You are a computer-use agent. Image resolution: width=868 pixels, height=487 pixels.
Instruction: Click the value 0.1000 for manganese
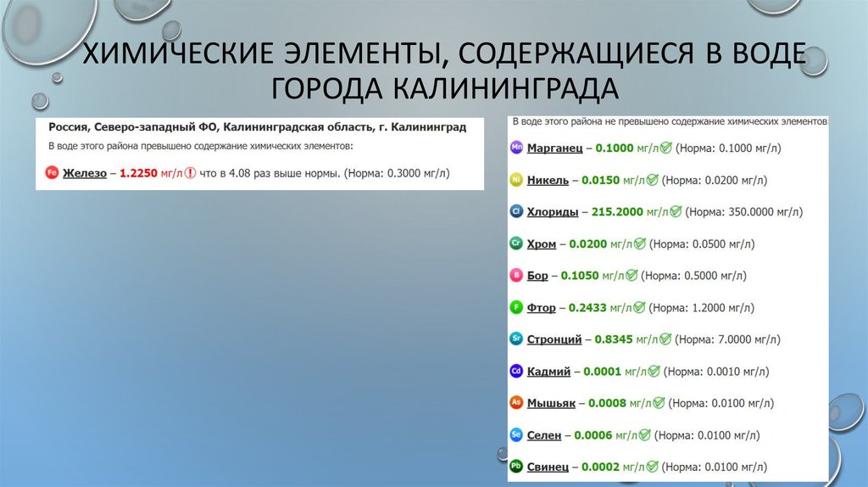615,148
